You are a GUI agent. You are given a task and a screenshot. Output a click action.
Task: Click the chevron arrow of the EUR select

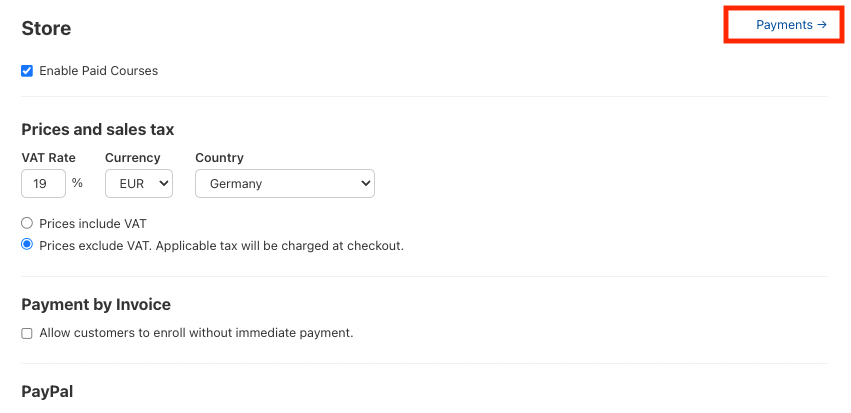164,184
